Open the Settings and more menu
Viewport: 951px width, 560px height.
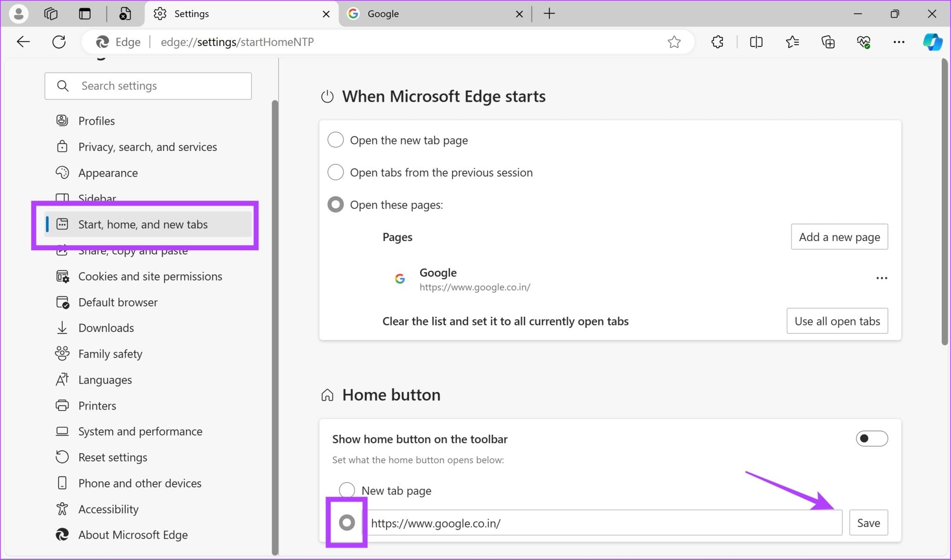click(899, 41)
